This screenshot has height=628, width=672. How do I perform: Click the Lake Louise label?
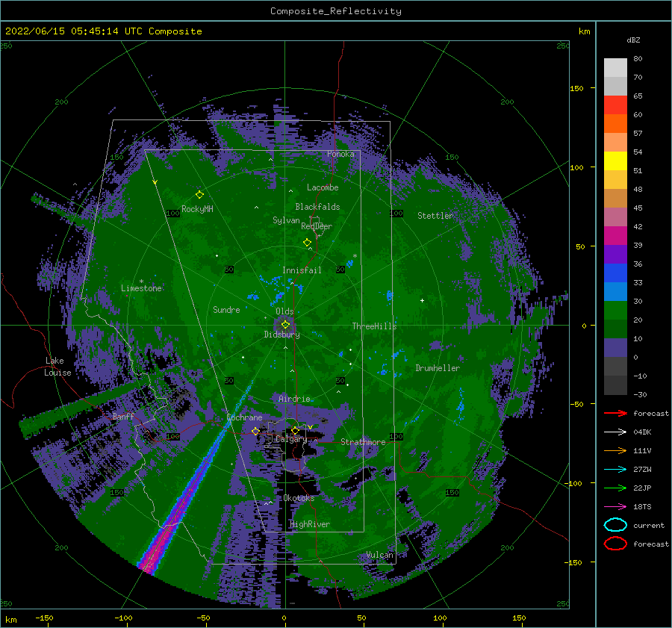[x=57, y=367]
